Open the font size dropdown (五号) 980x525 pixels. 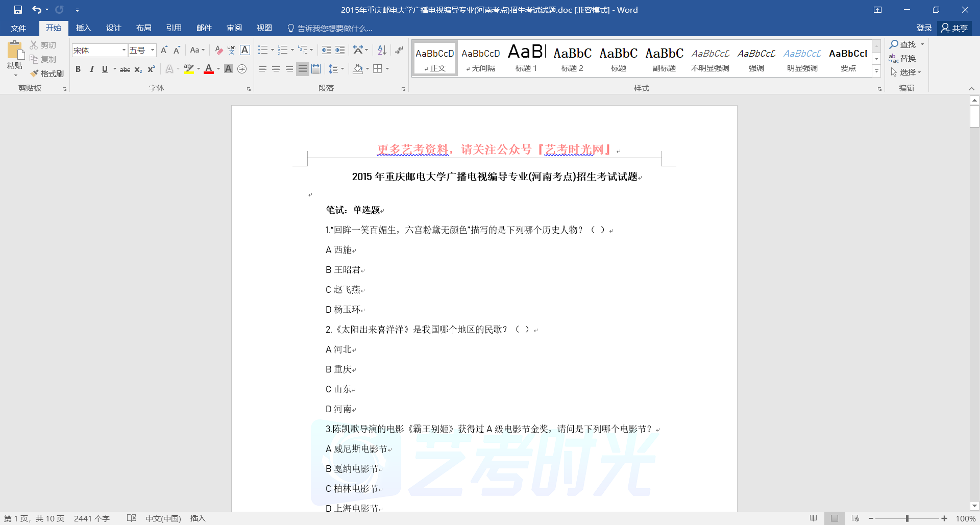tap(152, 50)
